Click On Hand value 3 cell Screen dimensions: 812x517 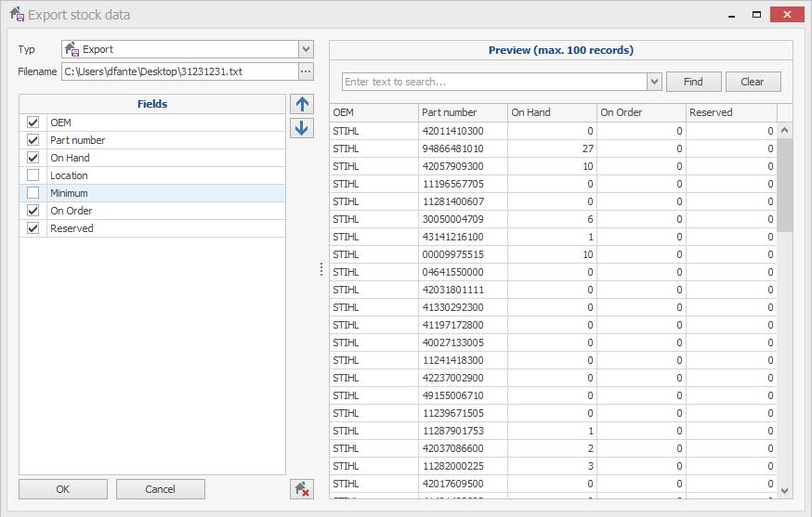tap(552, 466)
